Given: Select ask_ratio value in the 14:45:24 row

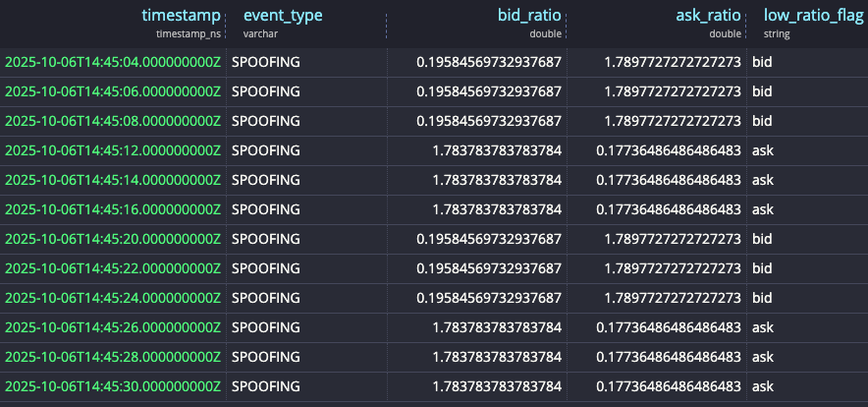Looking at the screenshot, I should (x=669, y=298).
